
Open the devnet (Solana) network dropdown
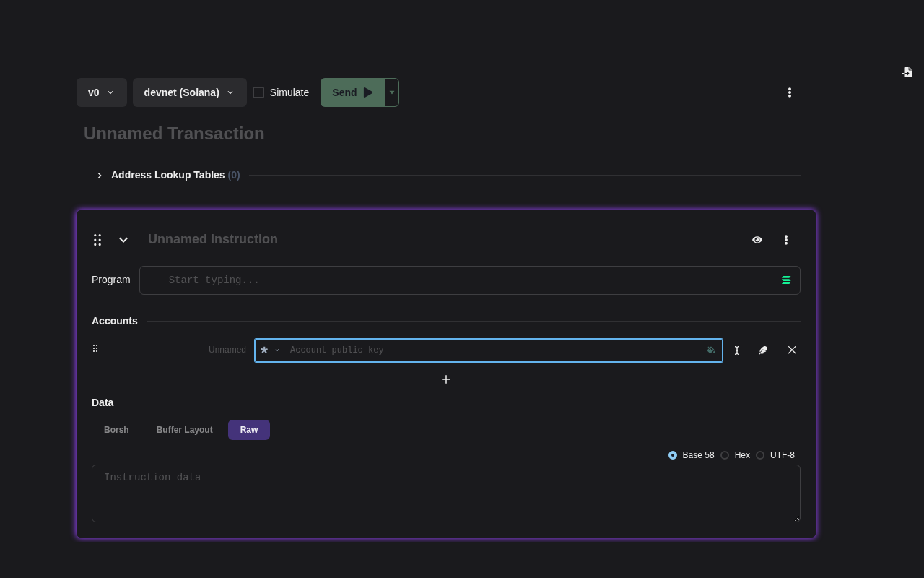click(x=189, y=92)
